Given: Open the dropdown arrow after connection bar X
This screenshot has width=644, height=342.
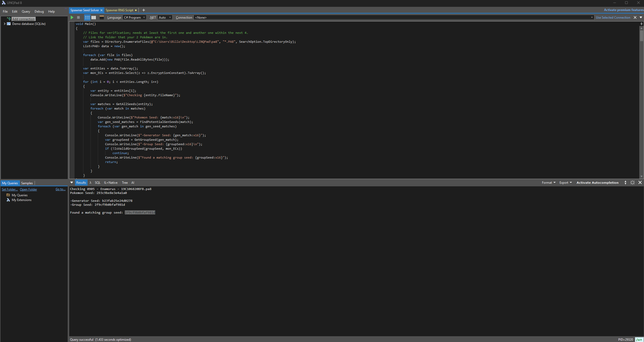Looking at the screenshot, I should tap(641, 18).
